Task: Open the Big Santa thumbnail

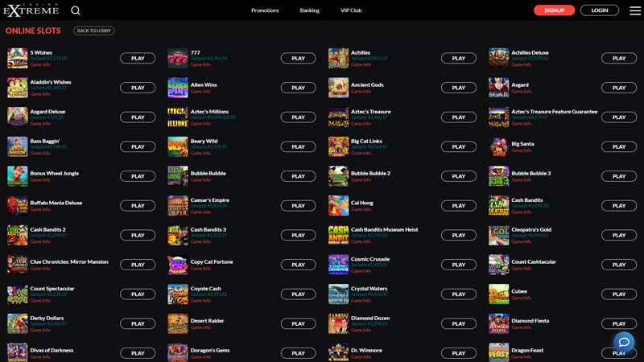Action: 498,147
